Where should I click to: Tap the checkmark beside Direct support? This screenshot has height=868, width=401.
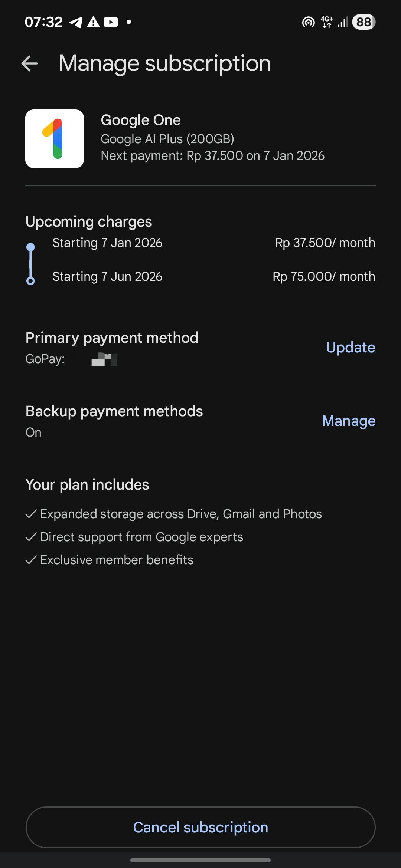[31, 537]
